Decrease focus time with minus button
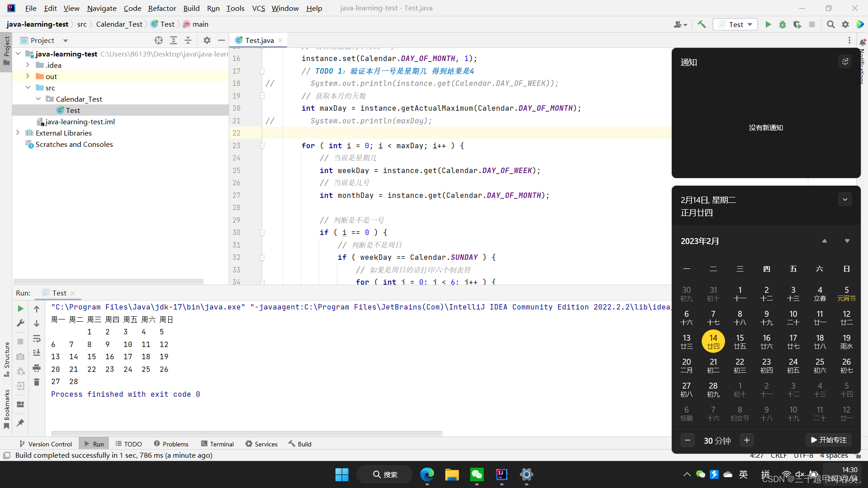Image resolution: width=868 pixels, height=488 pixels. coord(687,440)
